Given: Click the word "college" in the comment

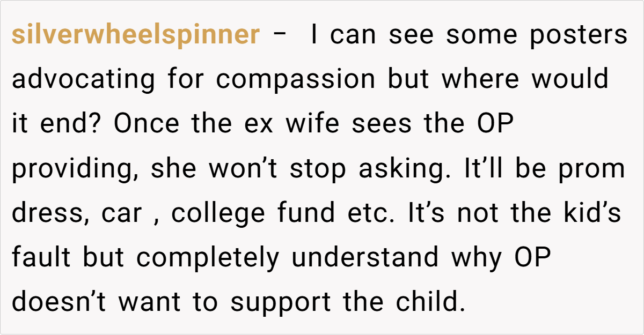Looking at the screenshot, I should [x=218, y=214].
